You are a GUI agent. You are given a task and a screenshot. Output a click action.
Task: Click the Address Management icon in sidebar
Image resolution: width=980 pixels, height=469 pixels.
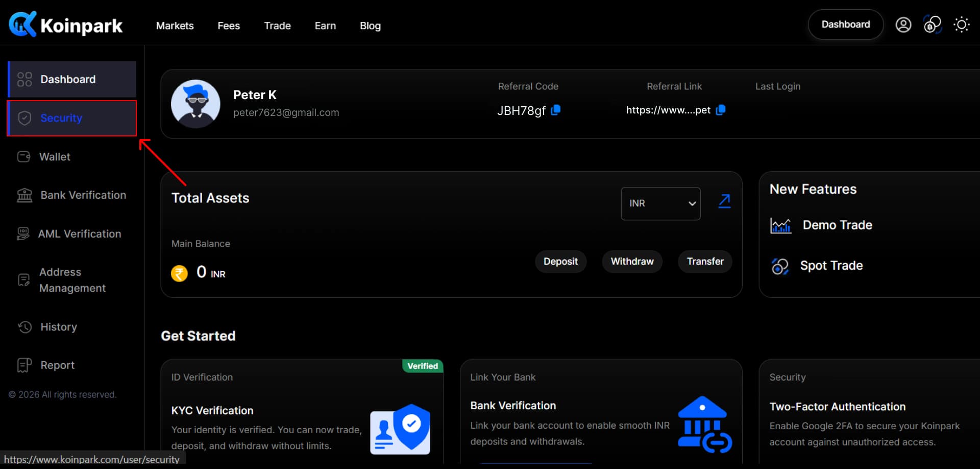point(24,280)
